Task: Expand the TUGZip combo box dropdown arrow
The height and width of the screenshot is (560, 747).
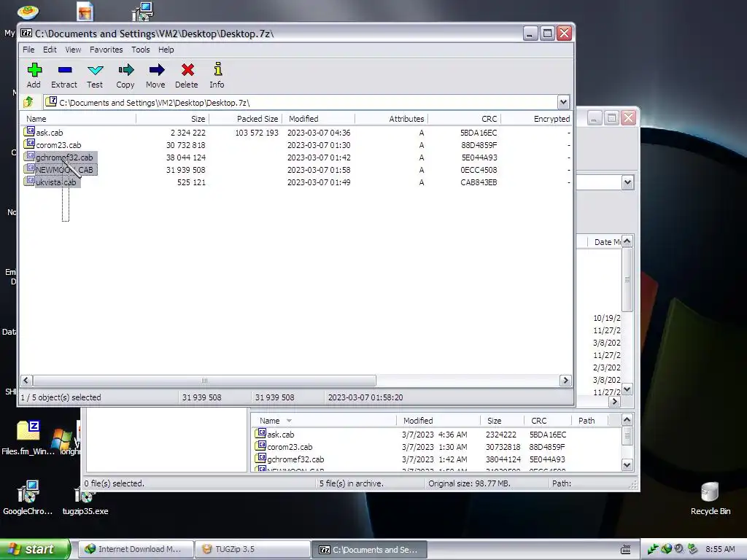Action: coord(627,182)
